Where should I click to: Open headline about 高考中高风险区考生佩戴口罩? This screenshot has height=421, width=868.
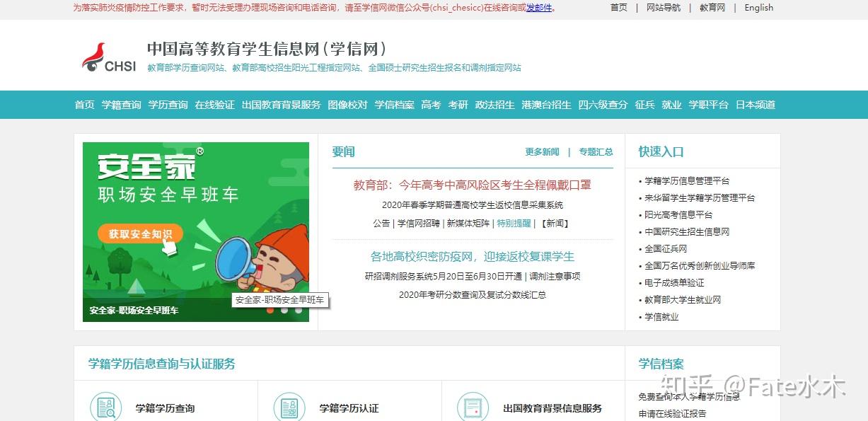(473, 185)
